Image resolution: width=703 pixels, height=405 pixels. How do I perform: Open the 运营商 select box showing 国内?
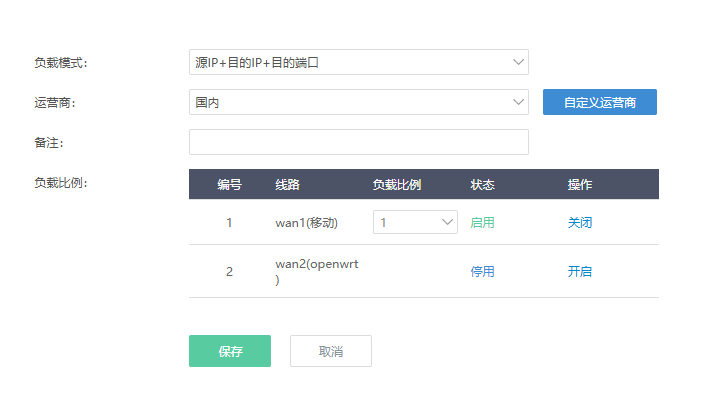[x=359, y=102]
